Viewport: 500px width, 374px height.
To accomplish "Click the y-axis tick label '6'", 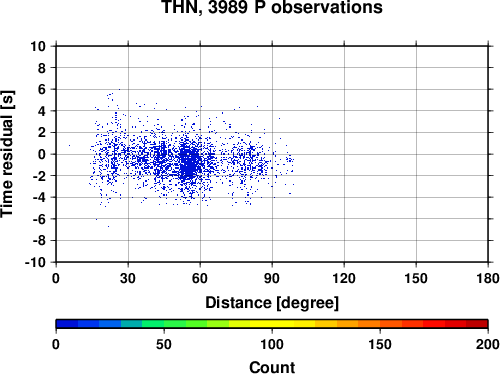I will coord(42,89).
